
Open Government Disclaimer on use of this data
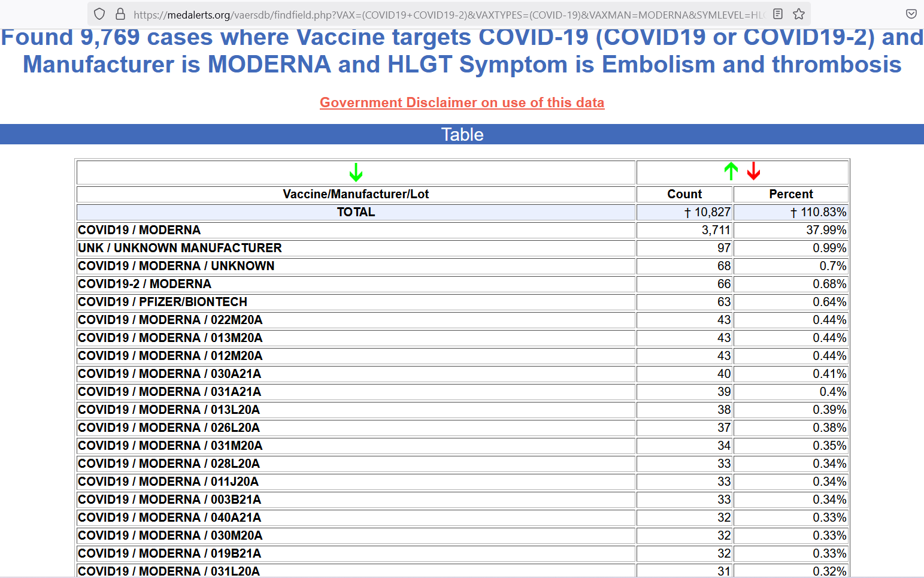pos(462,102)
